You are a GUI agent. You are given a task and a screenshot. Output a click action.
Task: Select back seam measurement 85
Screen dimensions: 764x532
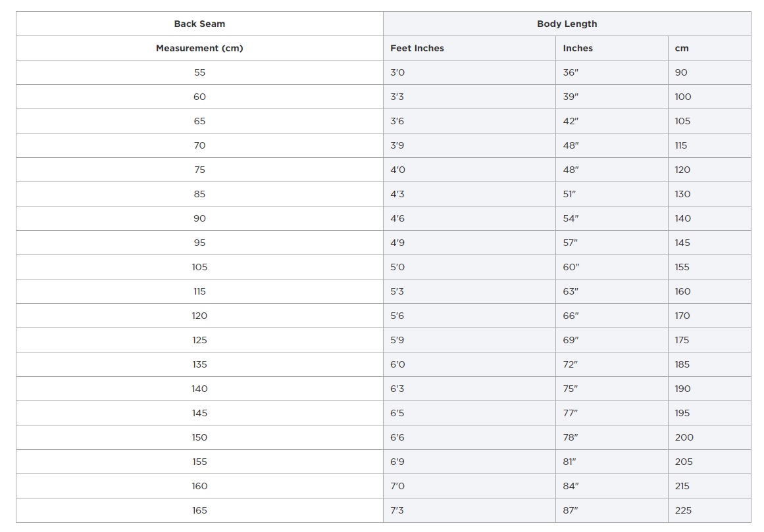pos(200,194)
